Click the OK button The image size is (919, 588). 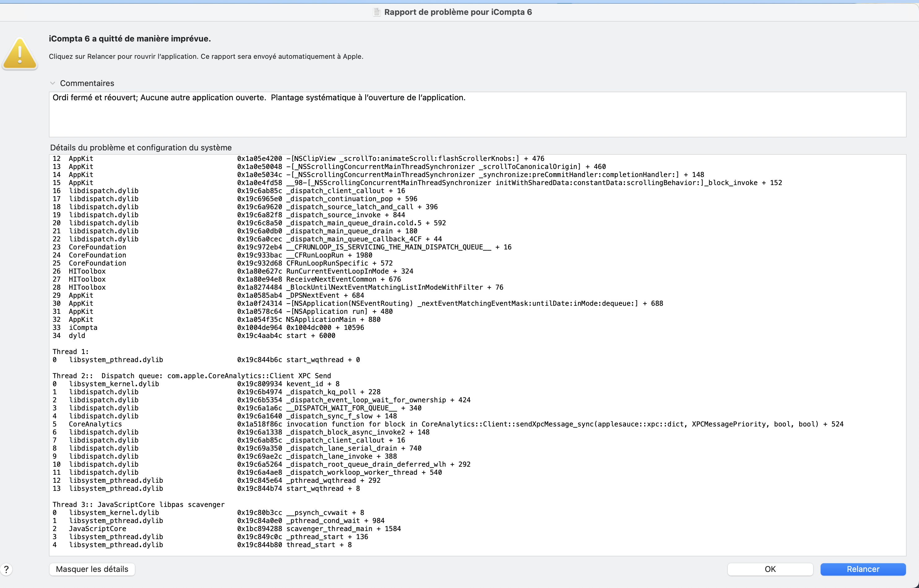point(770,569)
